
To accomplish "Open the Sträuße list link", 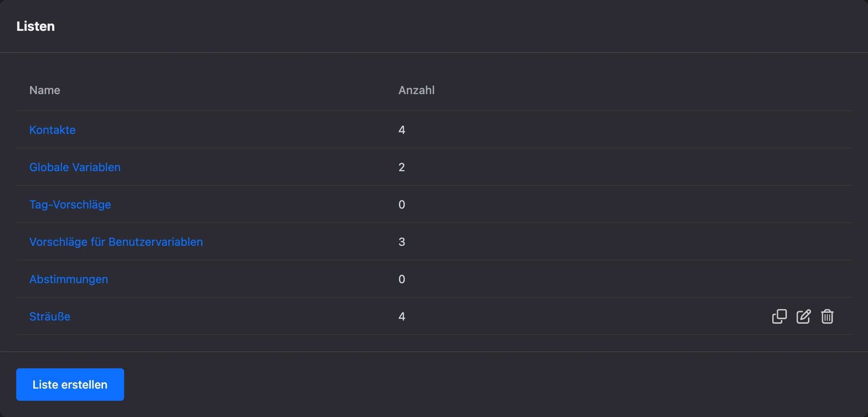I will tap(50, 316).
